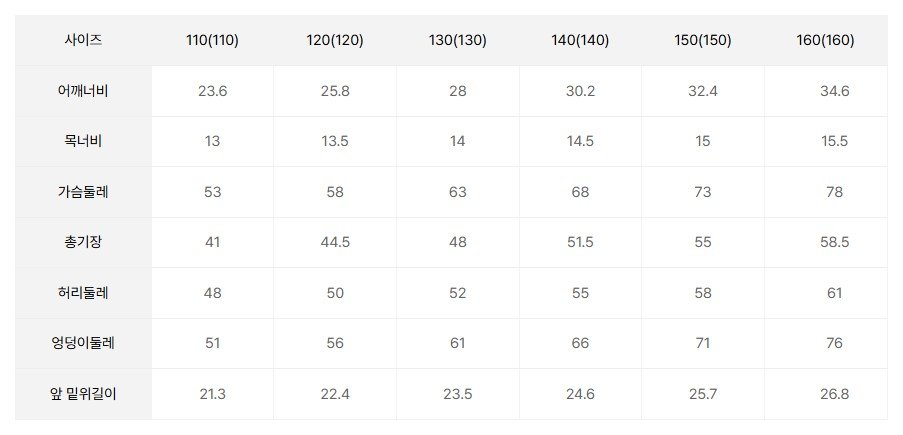Select the 110(110) size column header

[213, 41]
